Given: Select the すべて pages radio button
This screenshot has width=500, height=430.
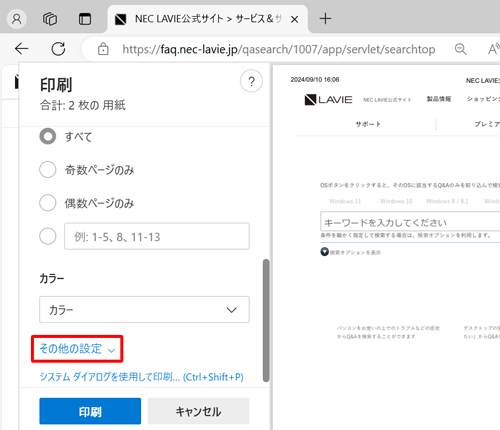Looking at the screenshot, I should pos(48,136).
